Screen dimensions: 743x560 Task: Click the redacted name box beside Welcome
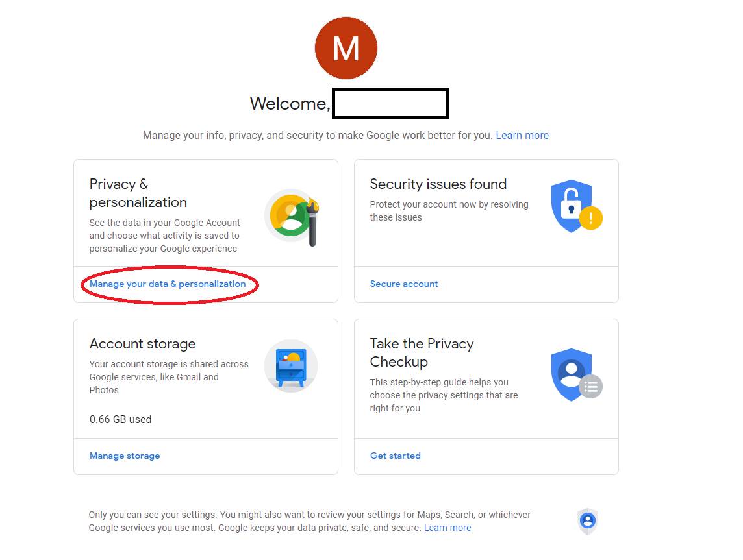pos(390,103)
